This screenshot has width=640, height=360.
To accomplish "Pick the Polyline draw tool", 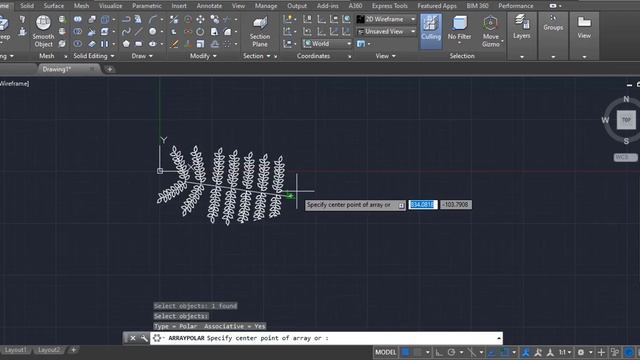I will click(126, 19).
